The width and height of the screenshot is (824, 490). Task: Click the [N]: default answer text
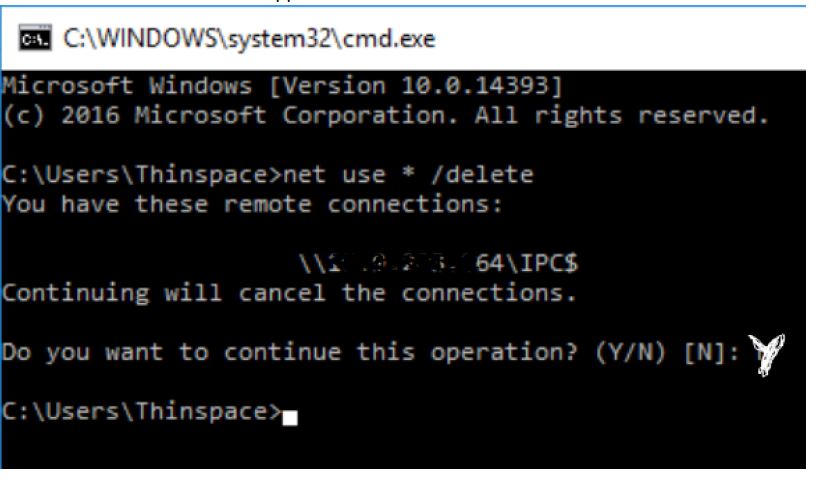tap(712, 352)
